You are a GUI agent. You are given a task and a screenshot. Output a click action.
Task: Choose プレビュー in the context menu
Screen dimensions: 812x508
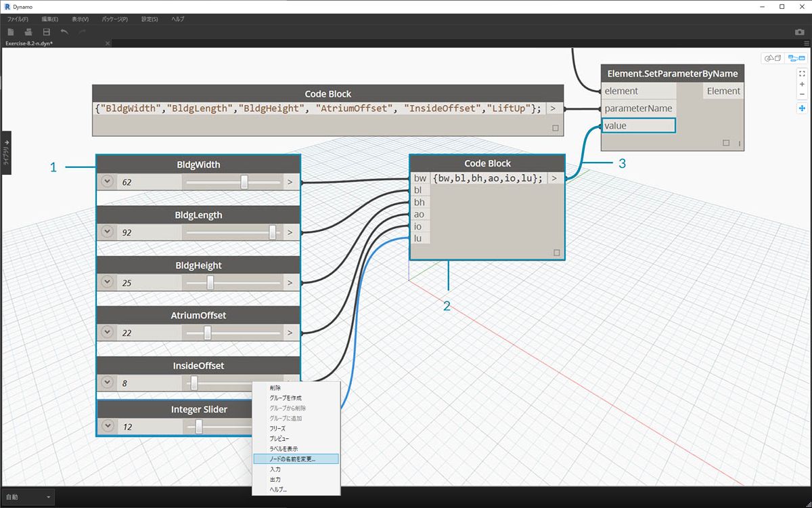click(296, 439)
